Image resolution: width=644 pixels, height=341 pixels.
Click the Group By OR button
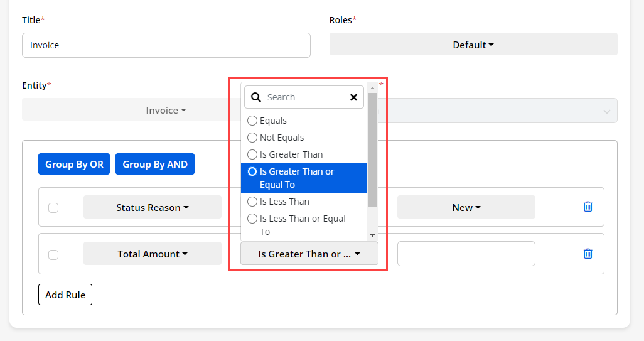[74, 165]
